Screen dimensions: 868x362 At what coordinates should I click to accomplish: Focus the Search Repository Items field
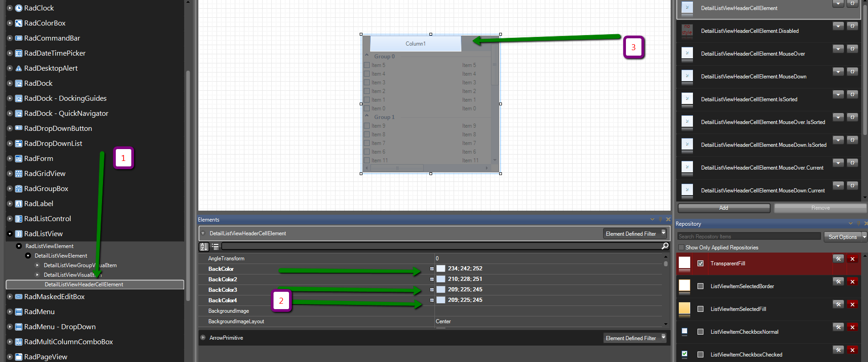coord(749,236)
